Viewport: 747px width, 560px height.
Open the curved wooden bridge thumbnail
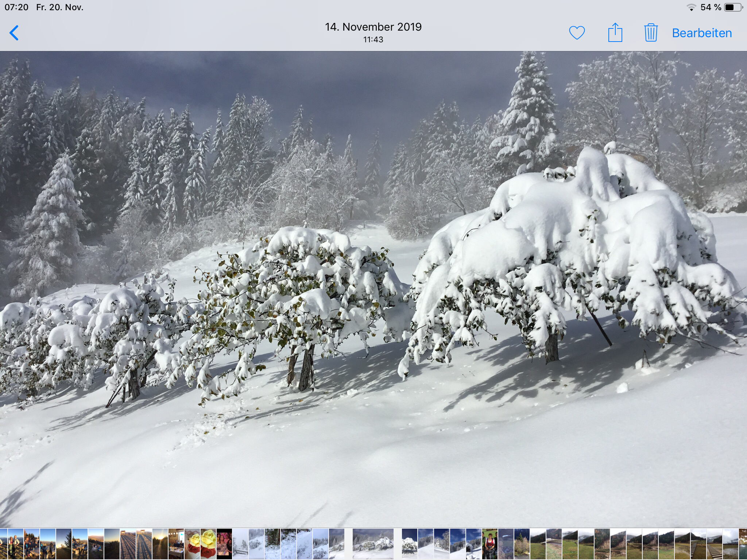click(x=554, y=544)
